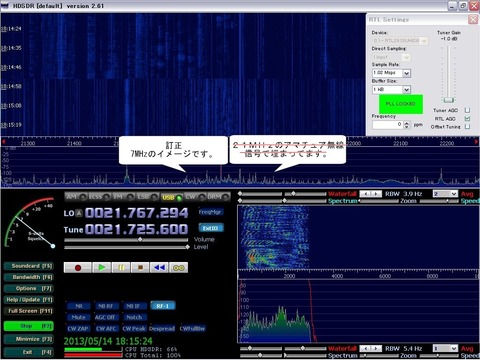Viewport: 480px width, 360px height.
Task: Toggle the NR noise reduction button
Action: [79, 306]
